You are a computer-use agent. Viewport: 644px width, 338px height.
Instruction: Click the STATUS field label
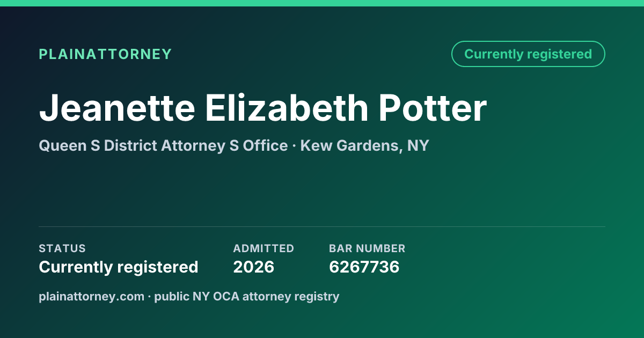tap(62, 248)
